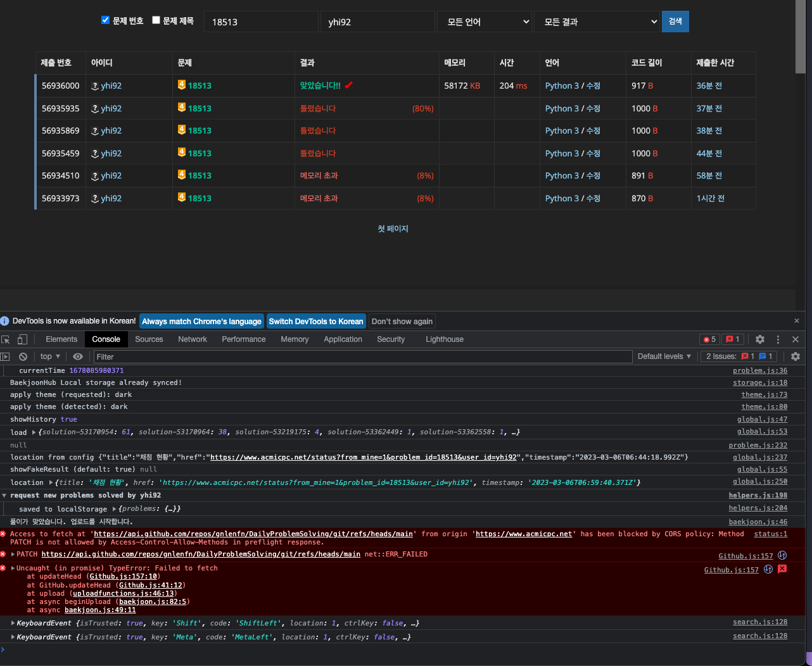Open the problem.js:36 source link
Image resolution: width=812 pixels, height=666 pixels.
point(760,371)
